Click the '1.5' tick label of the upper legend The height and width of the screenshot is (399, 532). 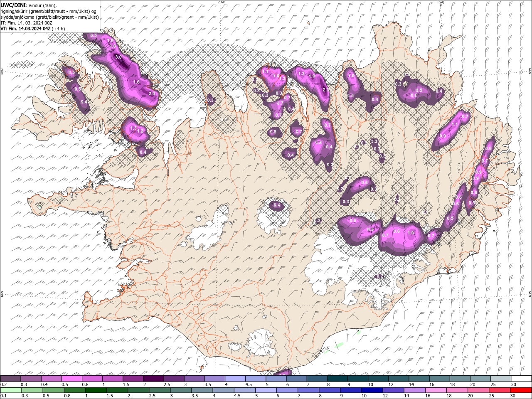(126, 385)
